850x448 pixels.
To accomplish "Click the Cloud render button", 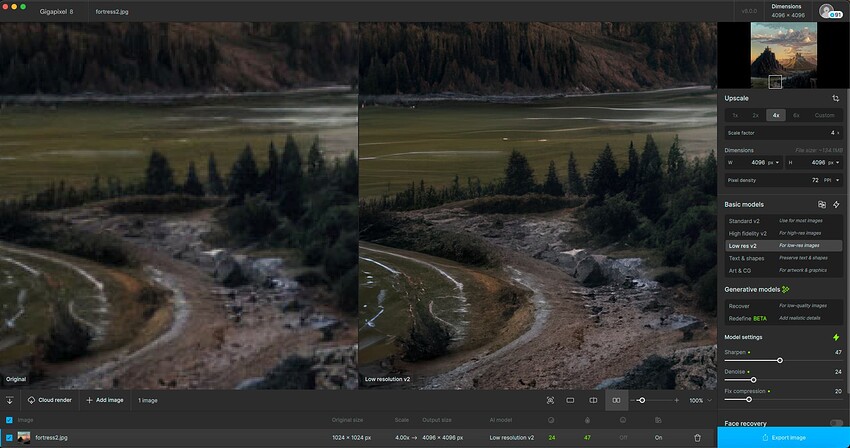I will (x=49, y=400).
